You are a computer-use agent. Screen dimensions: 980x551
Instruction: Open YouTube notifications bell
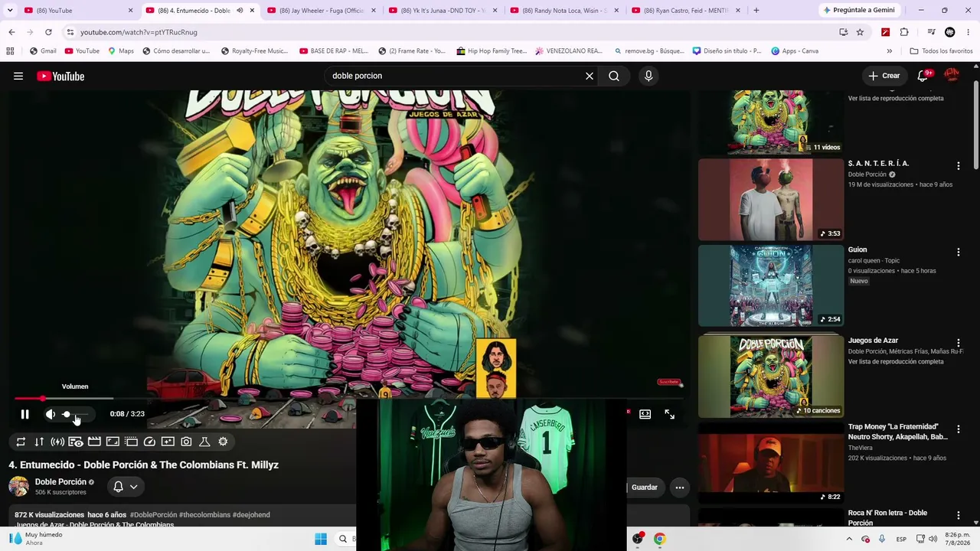[x=923, y=76]
